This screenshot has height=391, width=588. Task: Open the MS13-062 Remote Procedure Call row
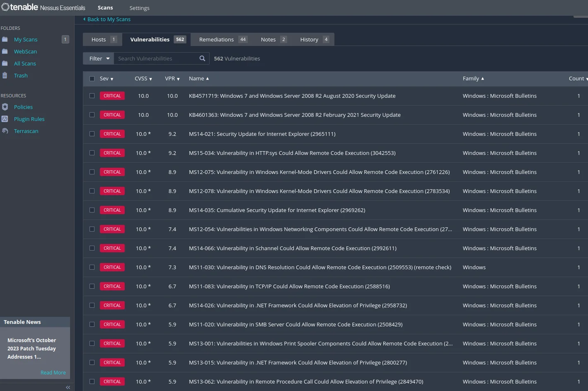335,381
